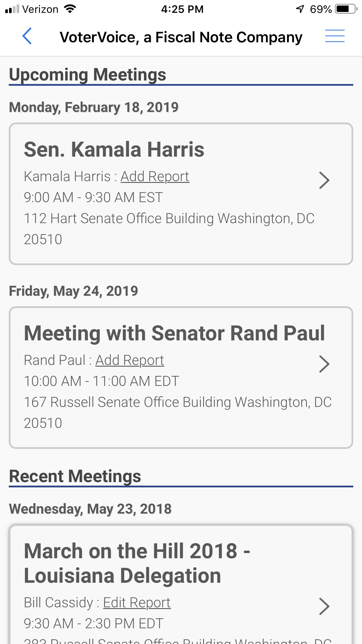Expand the Sen. Kamala Harris meeting chevron

click(x=324, y=180)
